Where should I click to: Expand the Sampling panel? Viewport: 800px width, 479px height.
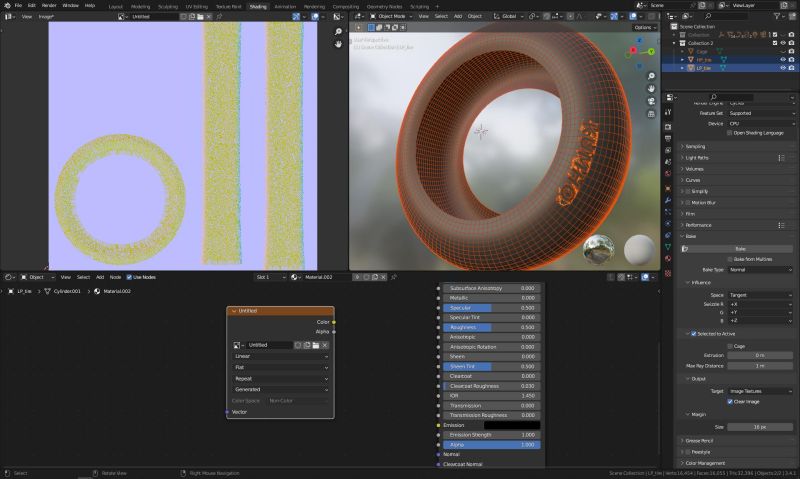(x=695, y=146)
